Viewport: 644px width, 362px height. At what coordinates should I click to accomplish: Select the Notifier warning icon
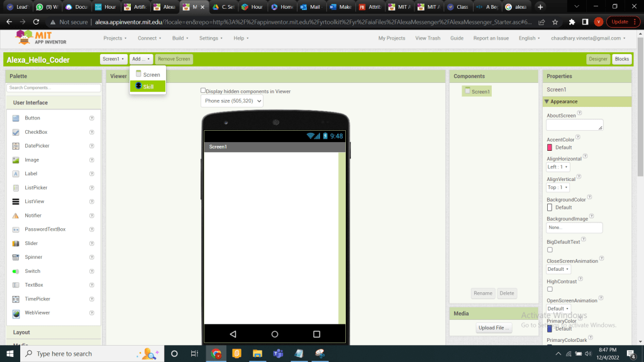pyautogui.click(x=16, y=216)
